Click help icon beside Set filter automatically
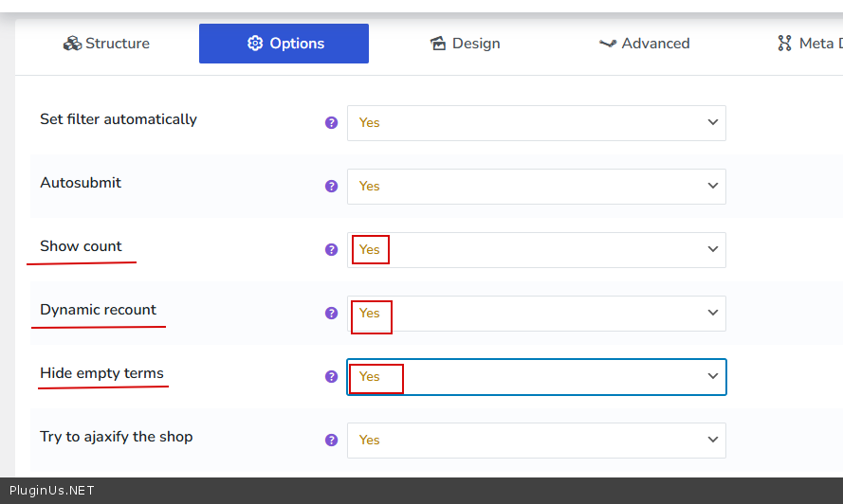843x504 pixels. [331, 123]
